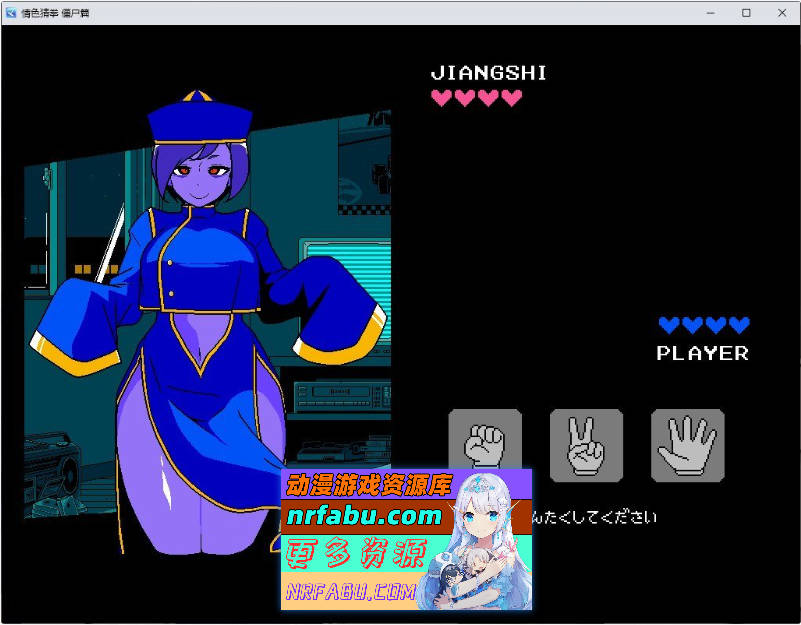Screen dimensions: 801x625
Task: Click the app icon in the title bar
Action: coord(11,12)
